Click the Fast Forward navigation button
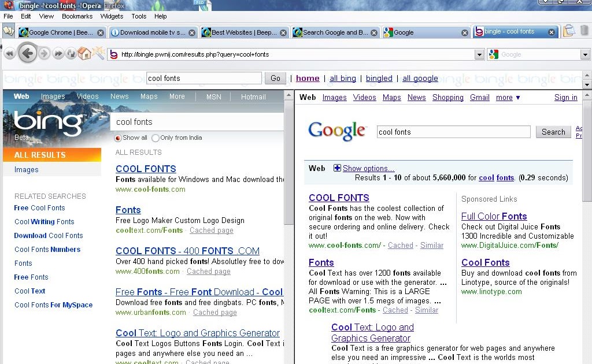This screenshot has width=592, height=364. (x=58, y=54)
